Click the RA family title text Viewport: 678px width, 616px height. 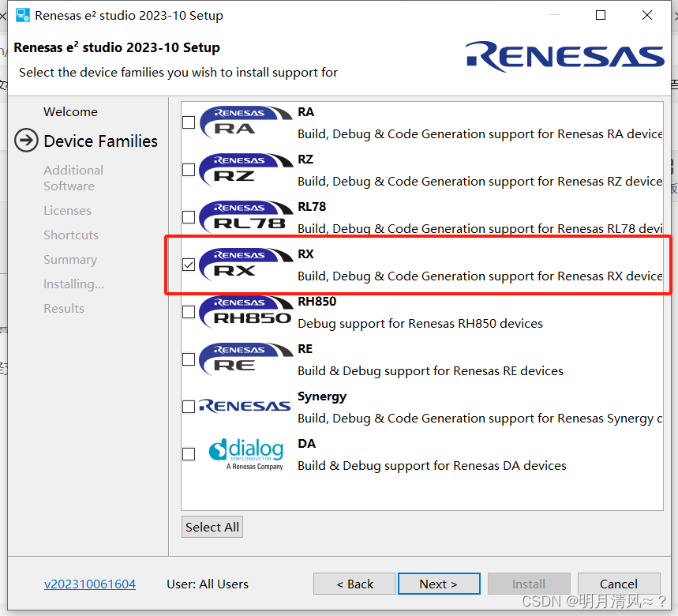coord(305,112)
